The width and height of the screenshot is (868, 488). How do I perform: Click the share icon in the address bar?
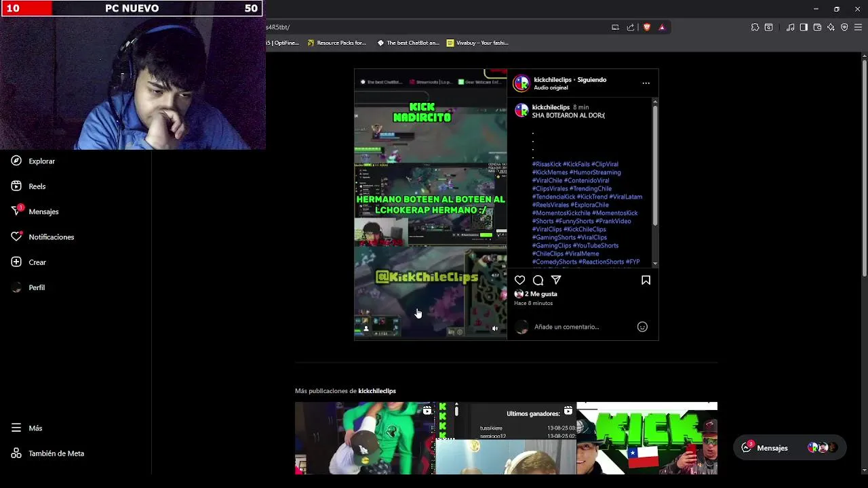pyautogui.click(x=631, y=27)
